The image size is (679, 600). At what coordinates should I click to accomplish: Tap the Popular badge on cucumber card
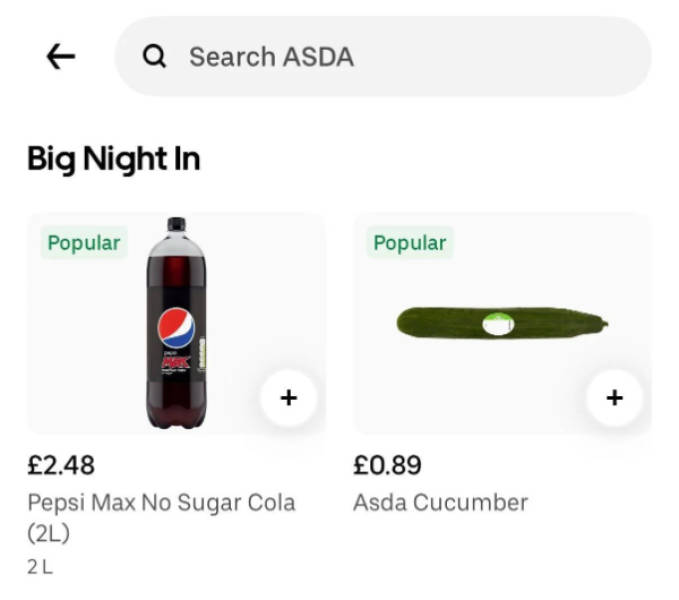(410, 243)
